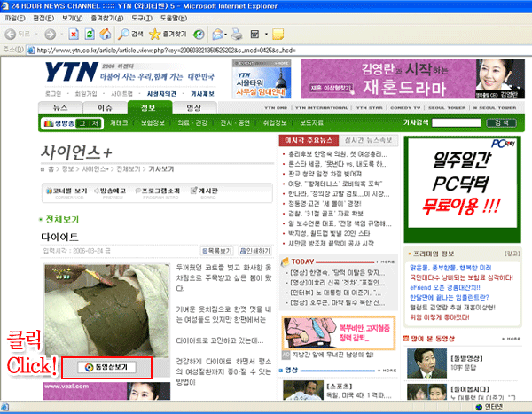Click inside the 기사검색 search field

tap(456, 123)
